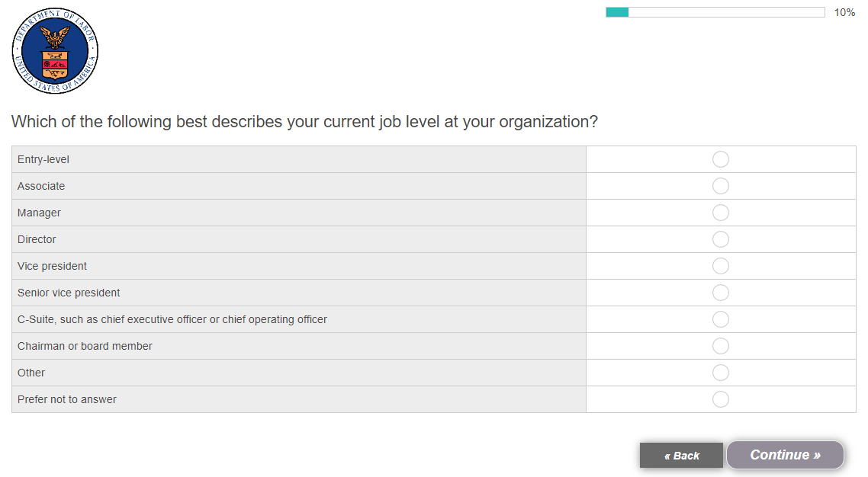
Task: Pick the Director radio button
Action: [720, 239]
